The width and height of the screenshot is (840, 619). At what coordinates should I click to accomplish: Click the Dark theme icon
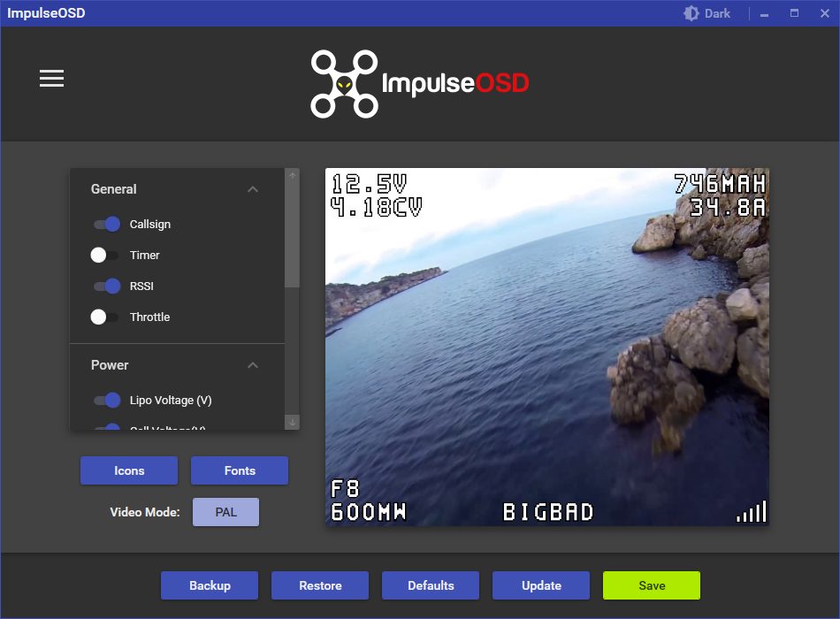coord(691,13)
